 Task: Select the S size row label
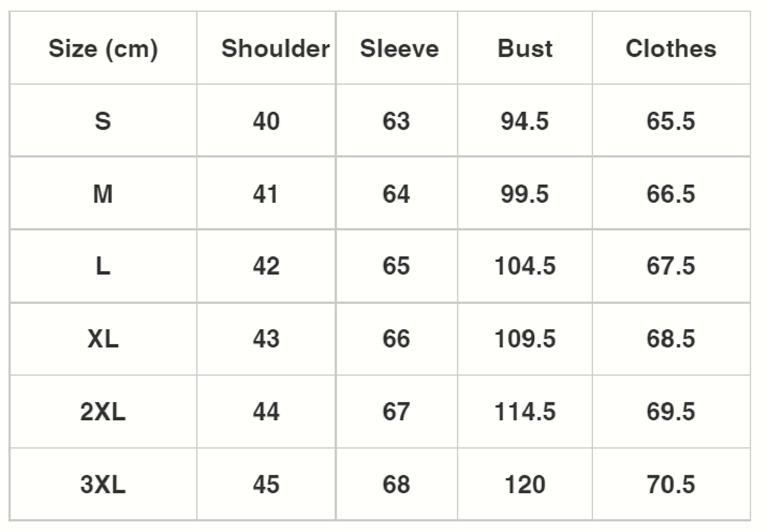(x=103, y=121)
